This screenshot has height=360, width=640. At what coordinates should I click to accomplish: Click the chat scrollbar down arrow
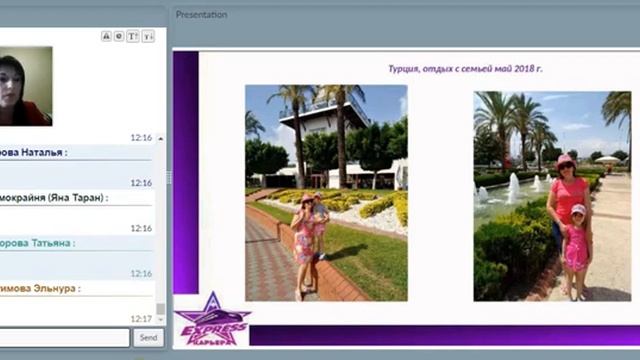[160, 320]
